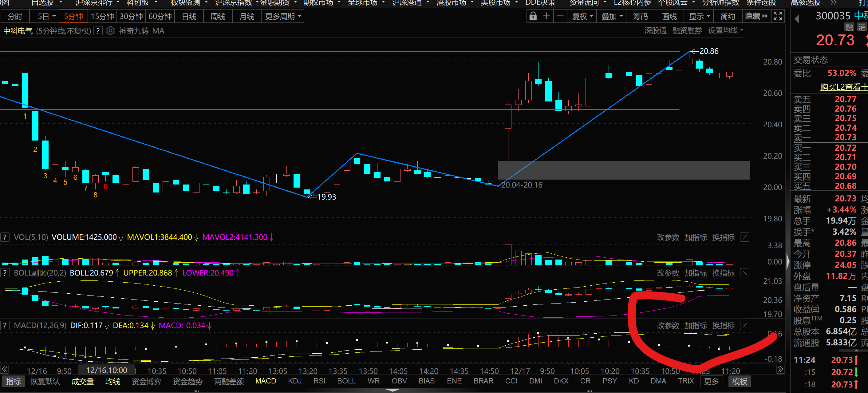Click collapse arrow left of stock code 300035
This screenshot has height=393, width=868.
click(797, 18)
